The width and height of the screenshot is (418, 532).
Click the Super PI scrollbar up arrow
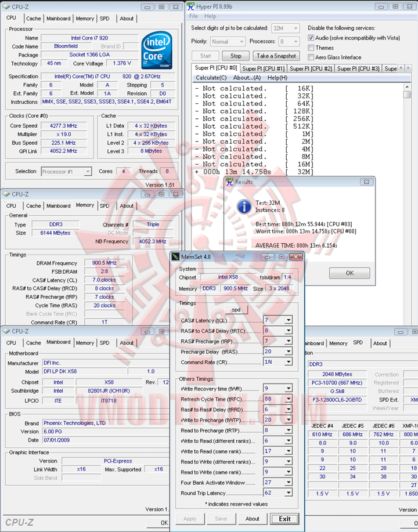(x=407, y=87)
